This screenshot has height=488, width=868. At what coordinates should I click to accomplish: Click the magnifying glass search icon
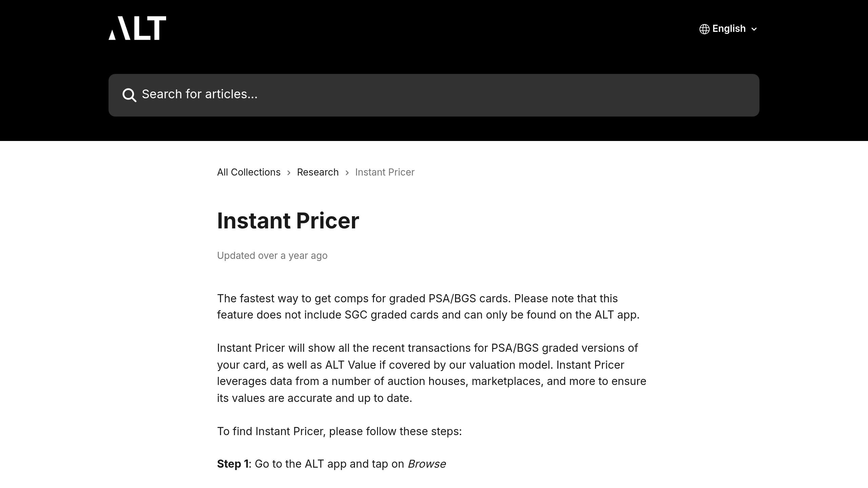pyautogui.click(x=129, y=95)
